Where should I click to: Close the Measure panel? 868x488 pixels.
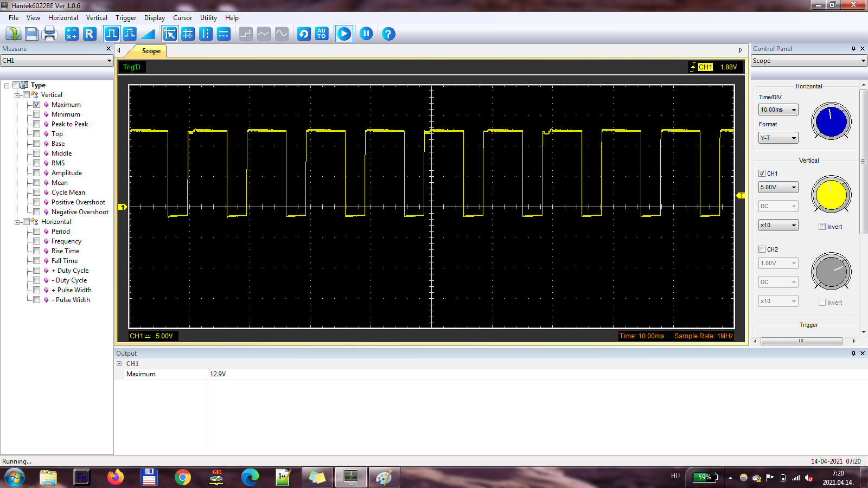108,49
